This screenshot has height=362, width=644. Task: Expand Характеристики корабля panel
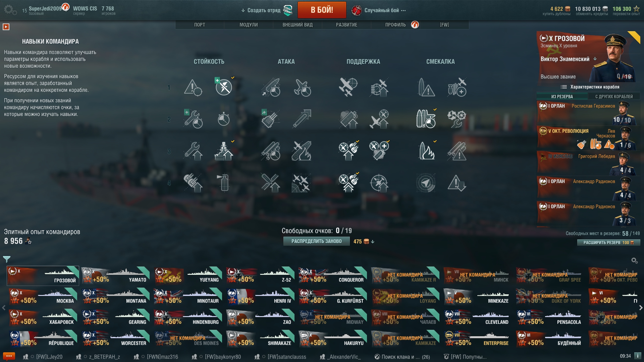tap(590, 87)
